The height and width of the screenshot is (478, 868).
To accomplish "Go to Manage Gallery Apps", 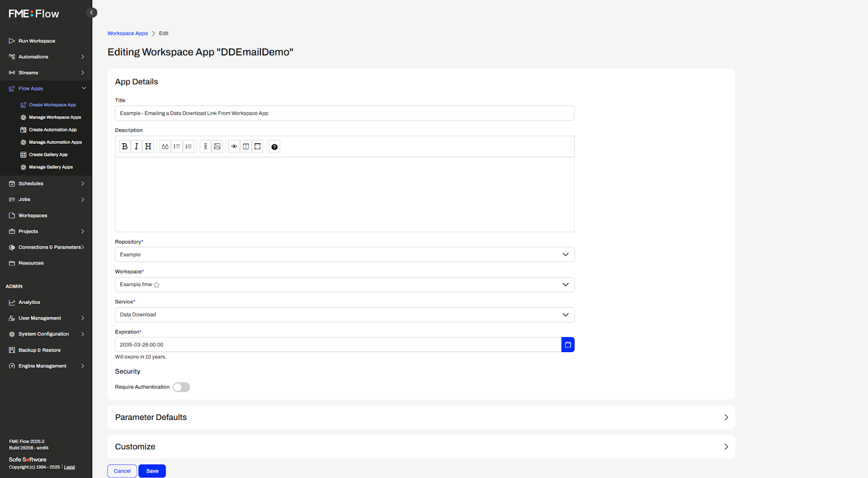I will coord(50,167).
